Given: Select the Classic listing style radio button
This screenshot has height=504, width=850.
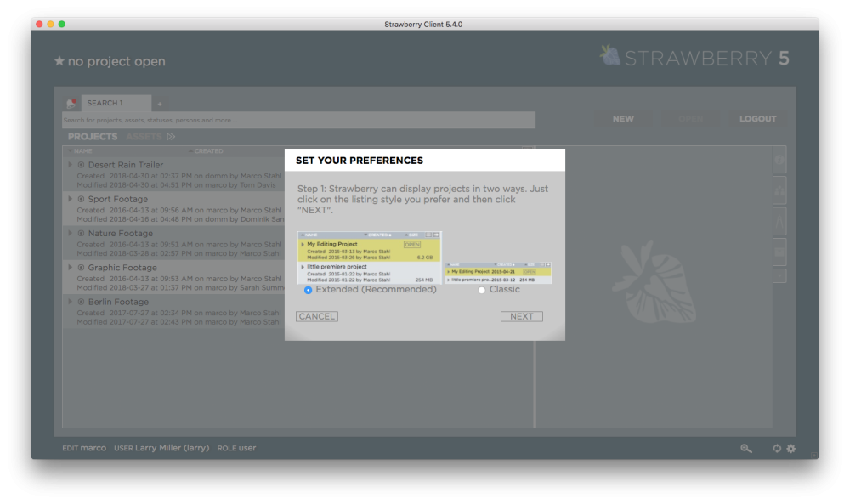Looking at the screenshot, I should pos(481,290).
